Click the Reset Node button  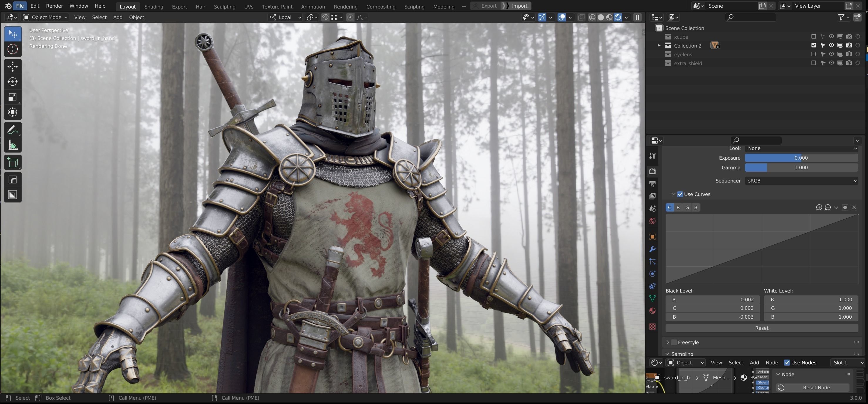coord(813,388)
